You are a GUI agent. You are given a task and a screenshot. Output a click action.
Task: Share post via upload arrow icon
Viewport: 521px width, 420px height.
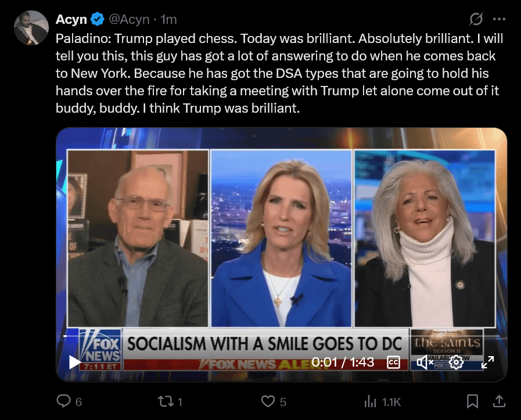point(499,401)
